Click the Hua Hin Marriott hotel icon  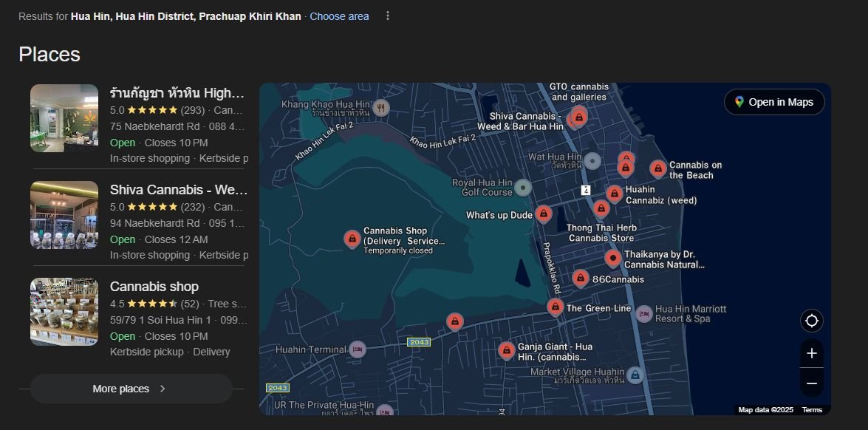[x=644, y=313]
